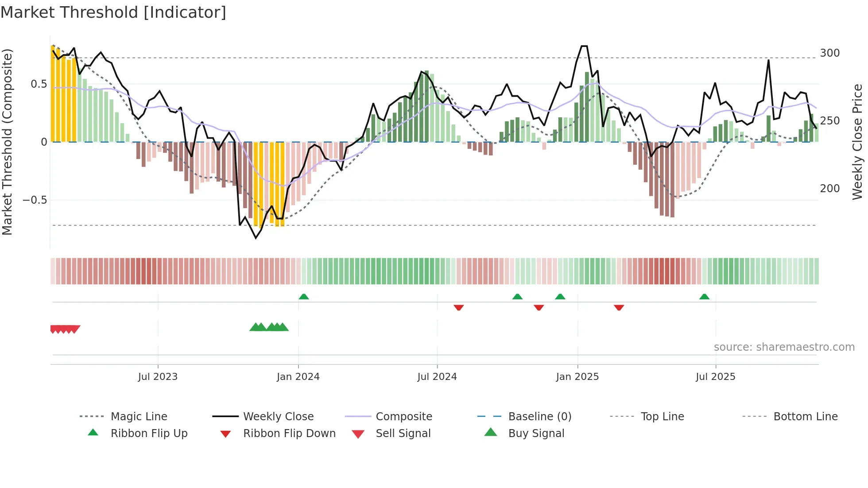Open the sharemaestro.com source link

(784, 347)
